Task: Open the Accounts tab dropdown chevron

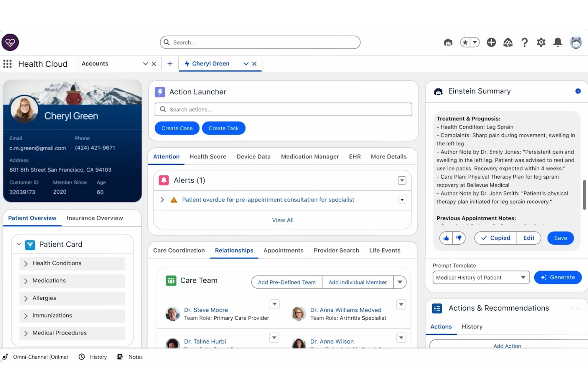Action: point(145,64)
